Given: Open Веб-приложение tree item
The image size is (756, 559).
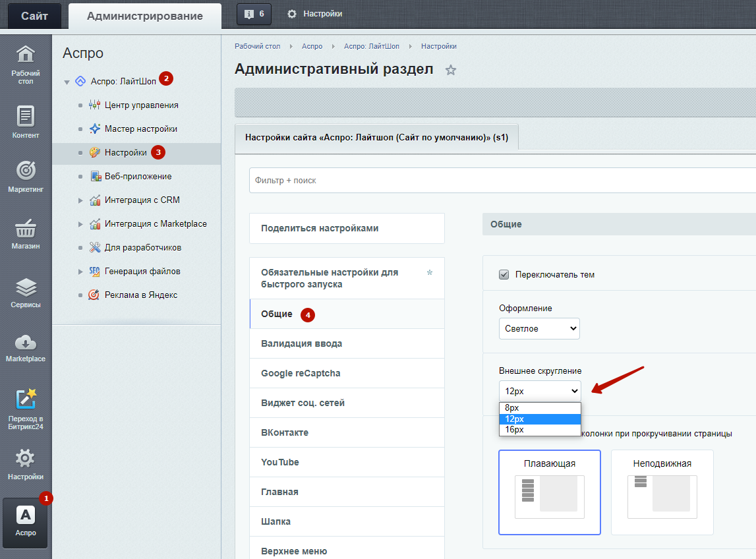Looking at the screenshot, I should point(138,177).
